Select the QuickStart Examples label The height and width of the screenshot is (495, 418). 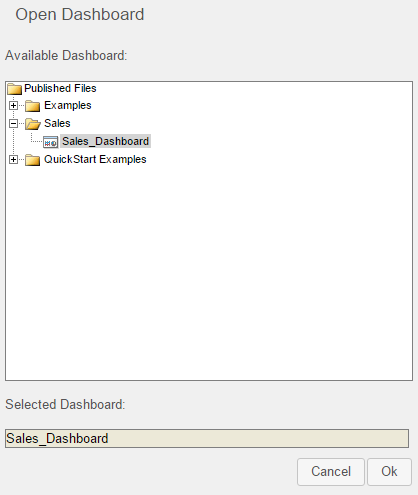[x=95, y=159]
